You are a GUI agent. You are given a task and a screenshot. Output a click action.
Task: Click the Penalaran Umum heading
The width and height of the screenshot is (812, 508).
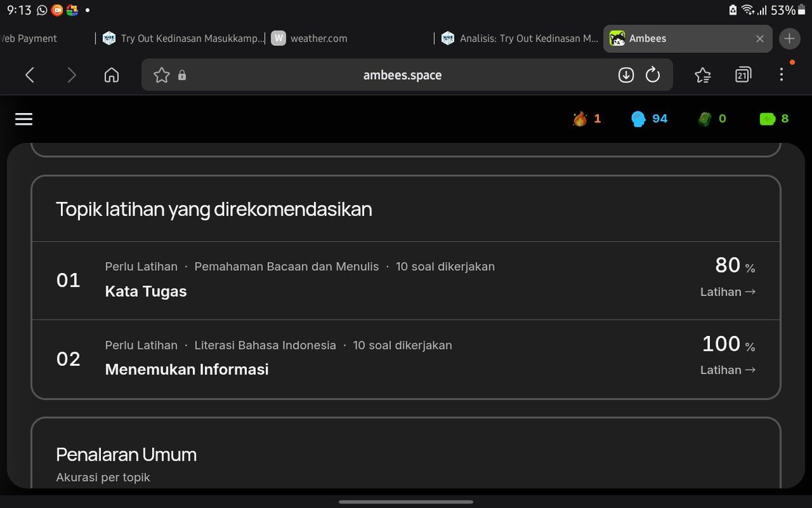(x=126, y=454)
